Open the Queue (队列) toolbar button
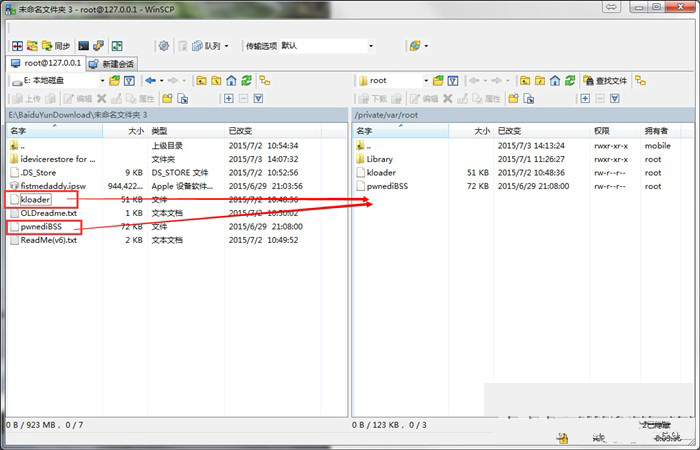700x450 pixels. 206,46
